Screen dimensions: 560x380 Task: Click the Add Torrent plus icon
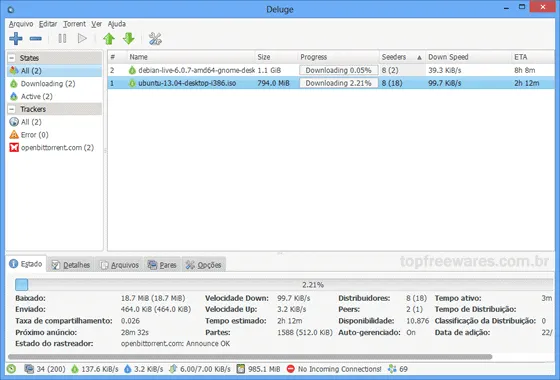coord(16,39)
